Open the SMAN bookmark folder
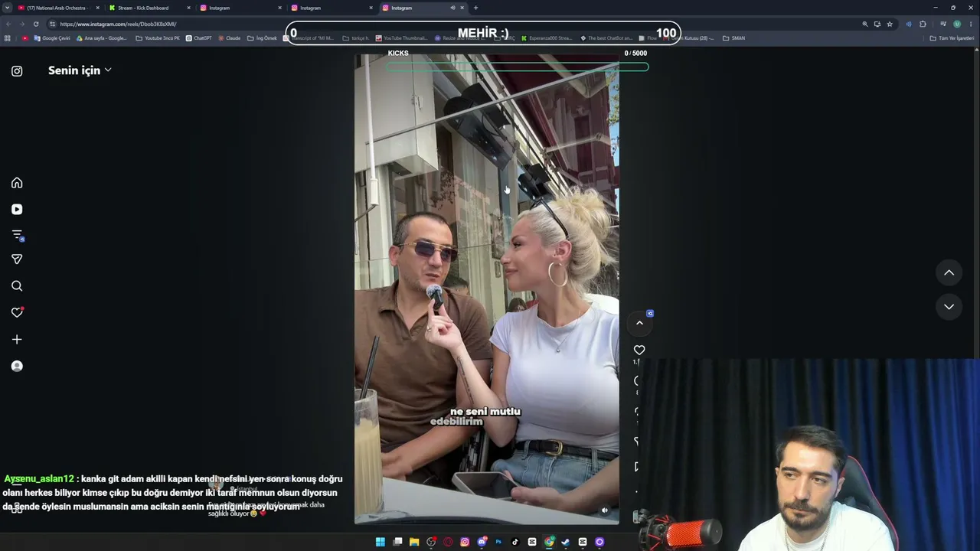The height and width of the screenshot is (551, 980). pos(733,38)
